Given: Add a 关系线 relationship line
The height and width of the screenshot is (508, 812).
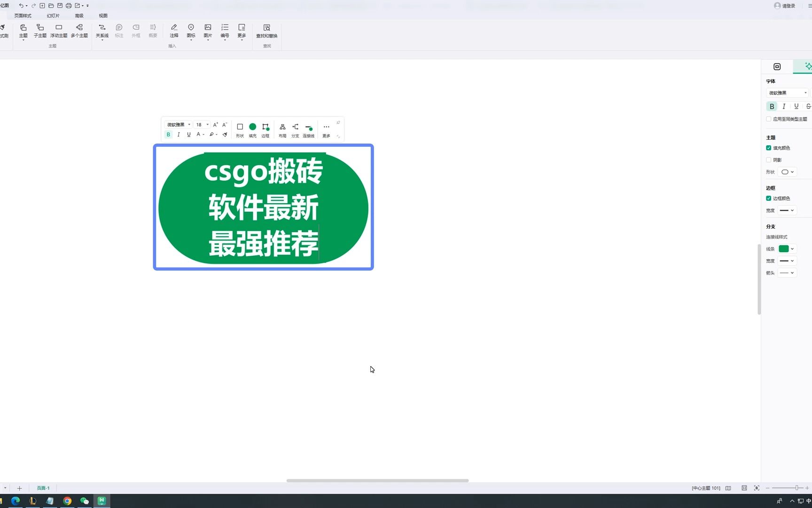Looking at the screenshot, I should coord(102,31).
